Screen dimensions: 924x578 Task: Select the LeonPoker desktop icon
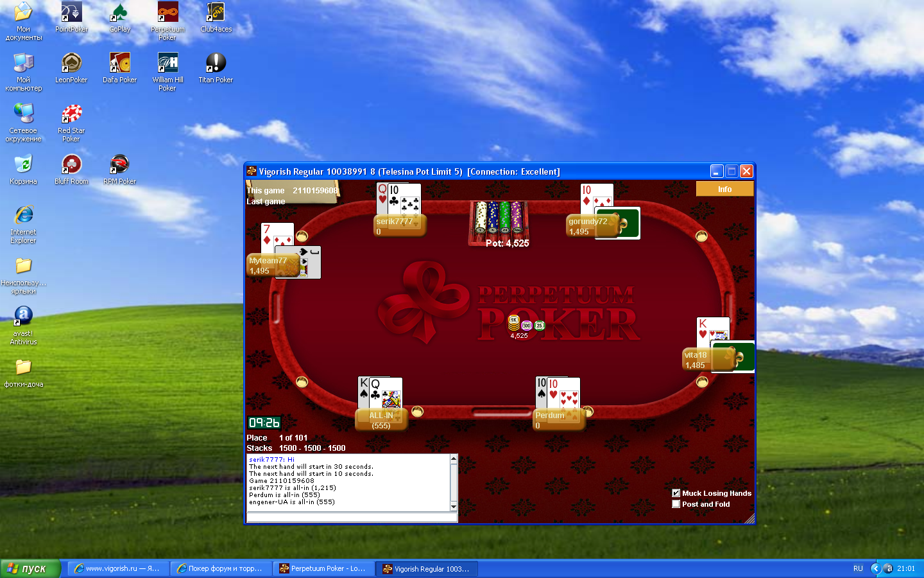(x=71, y=68)
